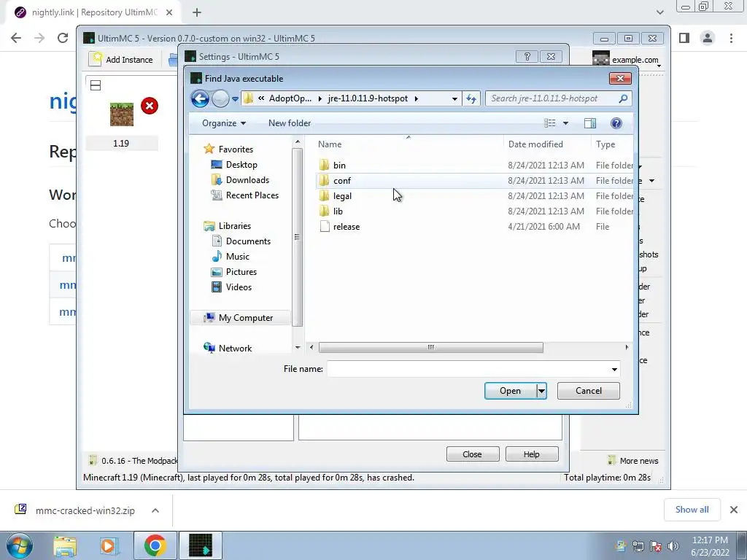747x560 pixels.
Task: Open the Windows Start menu
Action: point(18,545)
